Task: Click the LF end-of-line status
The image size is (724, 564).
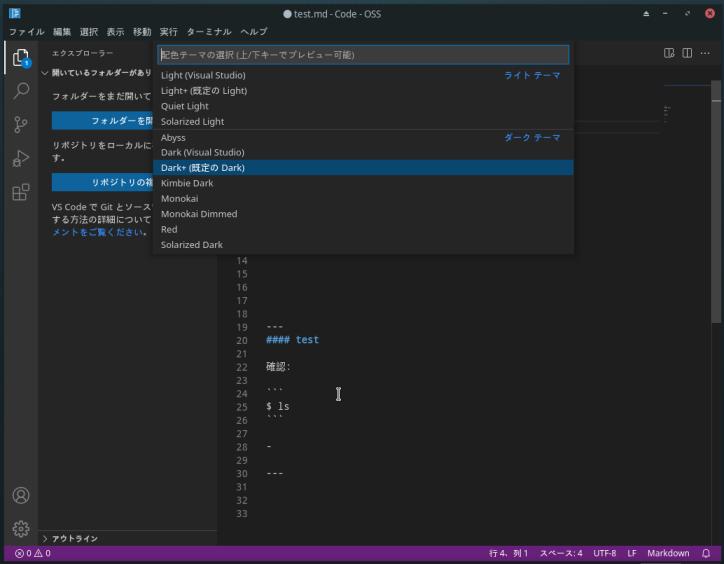Action: click(632, 553)
